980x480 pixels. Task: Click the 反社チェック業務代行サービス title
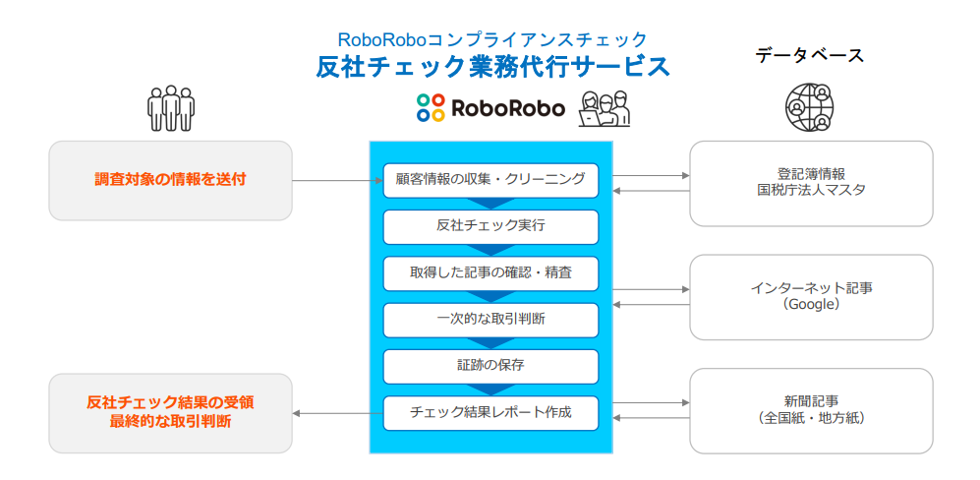point(492,67)
